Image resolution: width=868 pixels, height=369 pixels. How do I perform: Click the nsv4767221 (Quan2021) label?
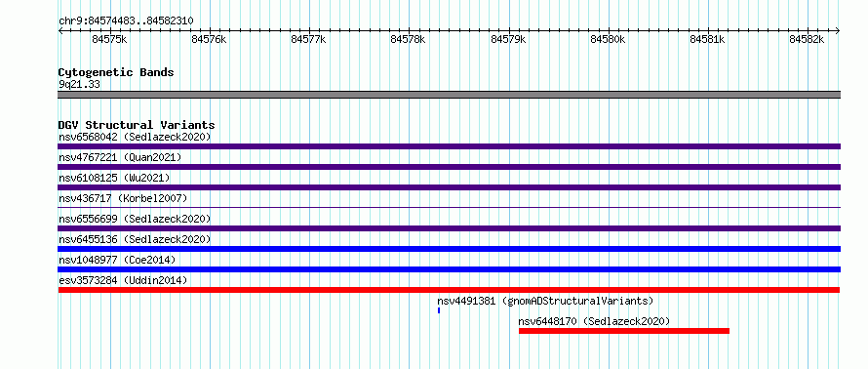point(120,157)
